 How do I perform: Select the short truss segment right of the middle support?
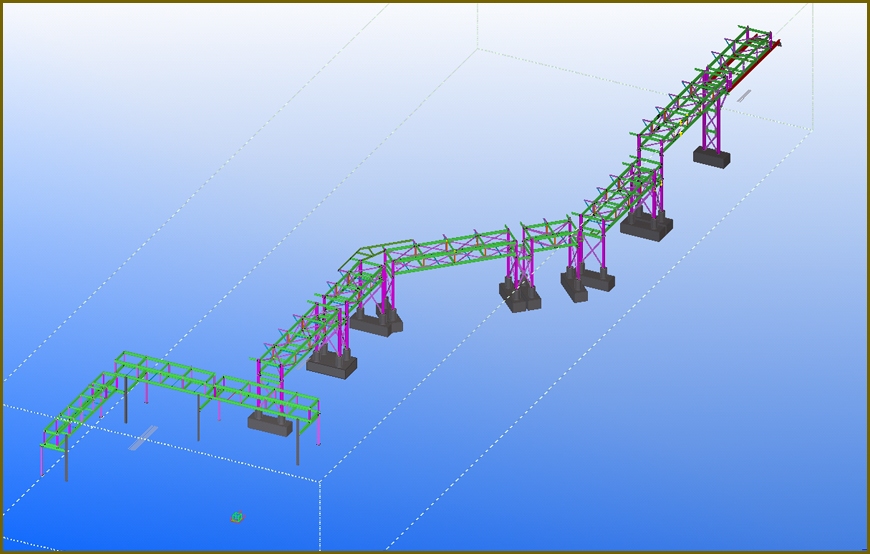tap(546, 234)
